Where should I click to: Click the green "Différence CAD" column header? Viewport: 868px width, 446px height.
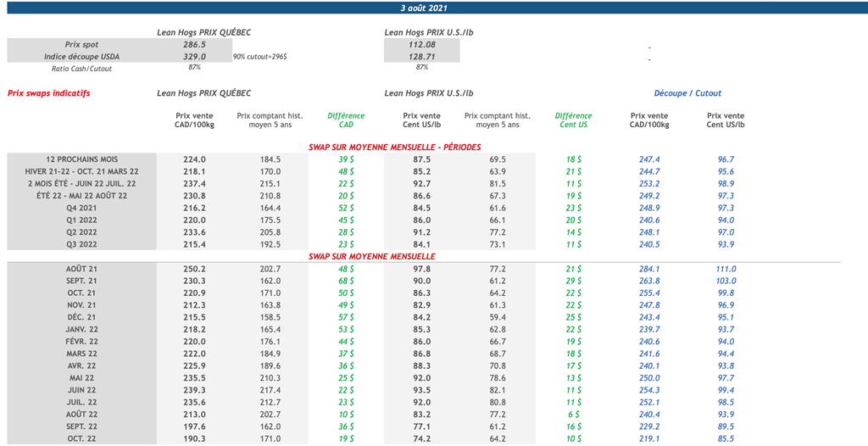pos(346,120)
